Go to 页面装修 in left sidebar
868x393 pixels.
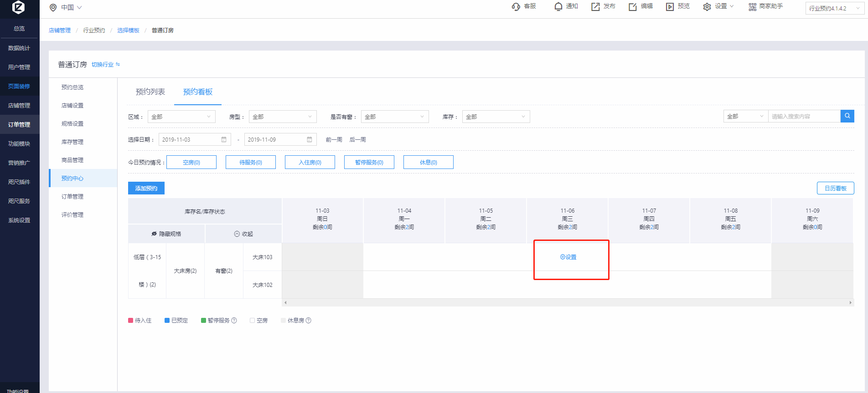pyautogui.click(x=20, y=86)
